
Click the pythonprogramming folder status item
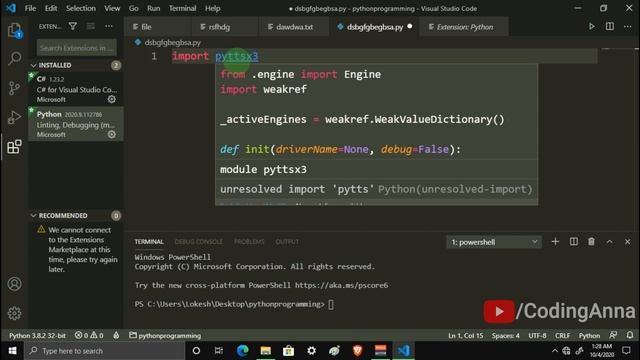click(x=165, y=335)
